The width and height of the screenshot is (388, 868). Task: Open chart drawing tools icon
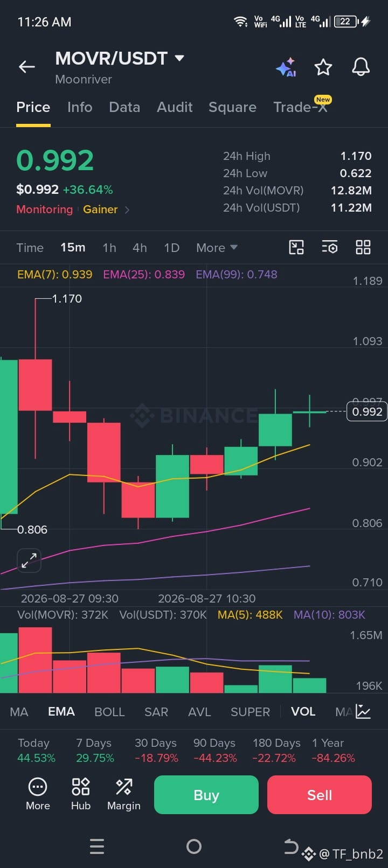click(296, 248)
